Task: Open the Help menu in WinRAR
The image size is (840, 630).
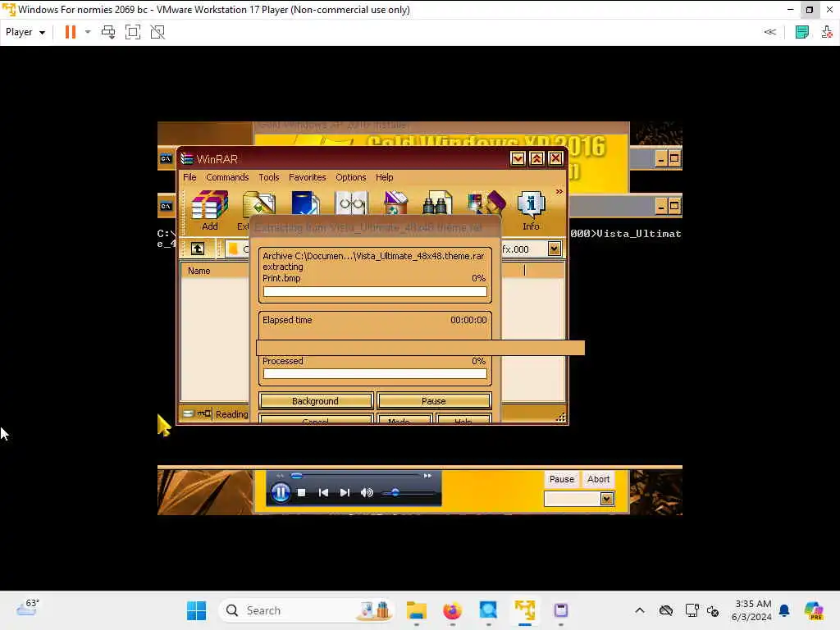Action: pyautogui.click(x=384, y=177)
